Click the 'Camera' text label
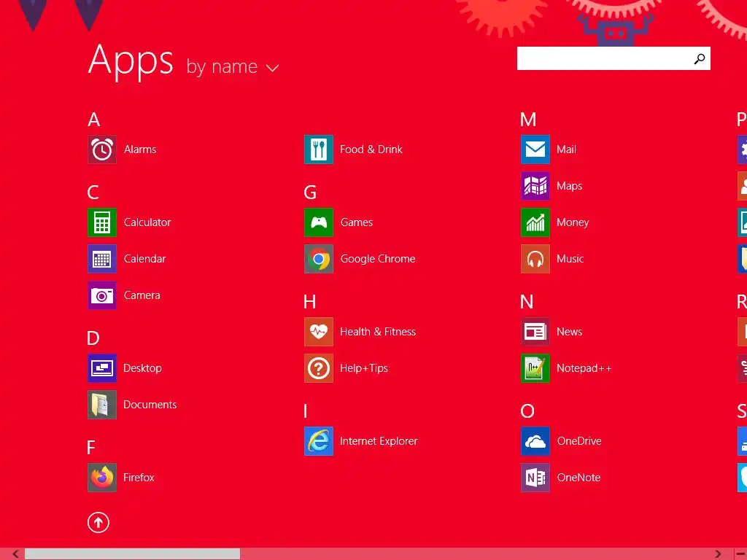Screen dimensions: 747x560 [142, 295]
